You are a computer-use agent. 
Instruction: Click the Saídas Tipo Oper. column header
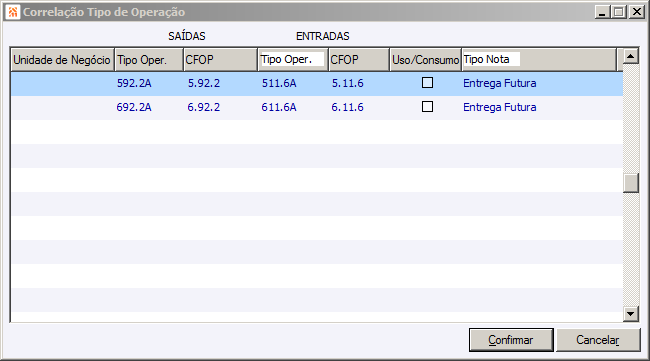149,60
